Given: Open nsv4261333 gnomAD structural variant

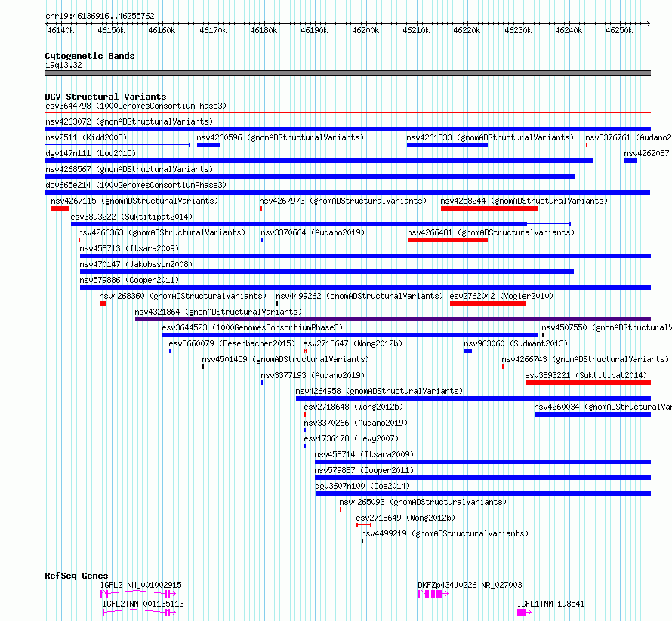Looking at the screenshot, I should click(490, 137).
